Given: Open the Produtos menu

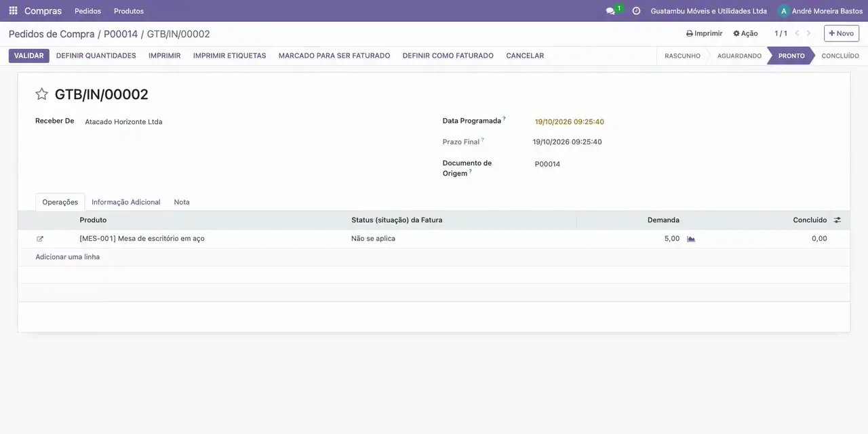Looking at the screenshot, I should point(129,11).
